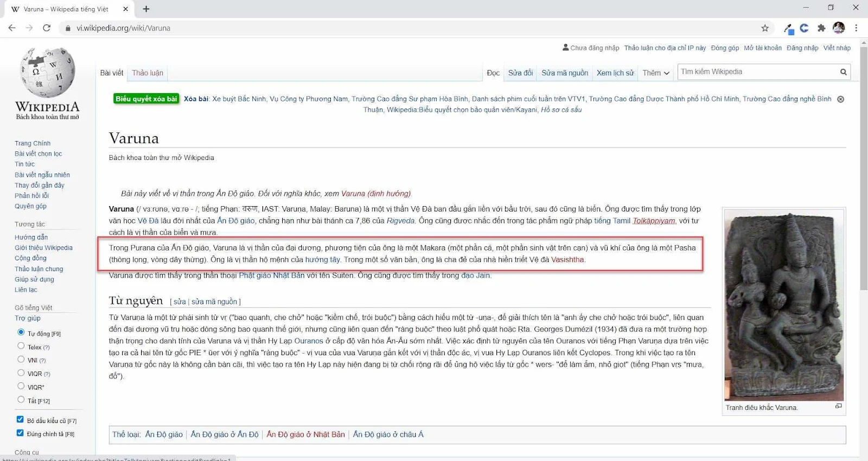The height and width of the screenshot is (461, 868).
Task: Select the VIQR typing method
Action: (21, 373)
